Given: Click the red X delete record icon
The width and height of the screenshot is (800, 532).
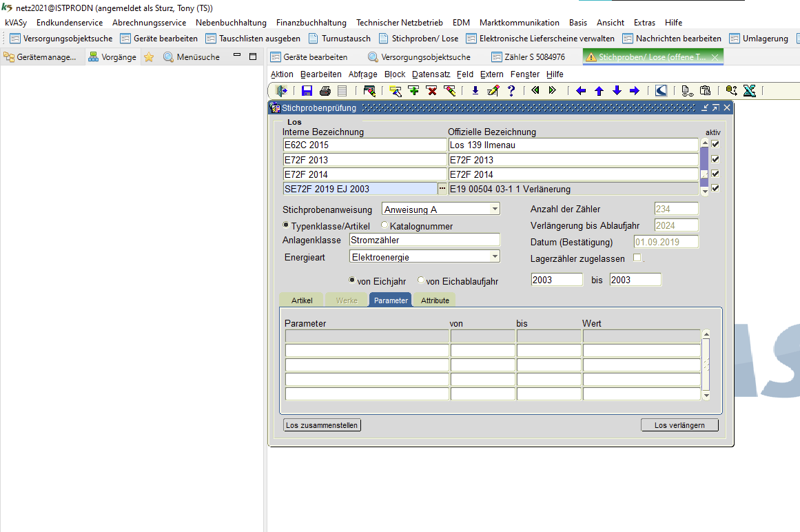Looking at the screenshot, I should point(431,91).
